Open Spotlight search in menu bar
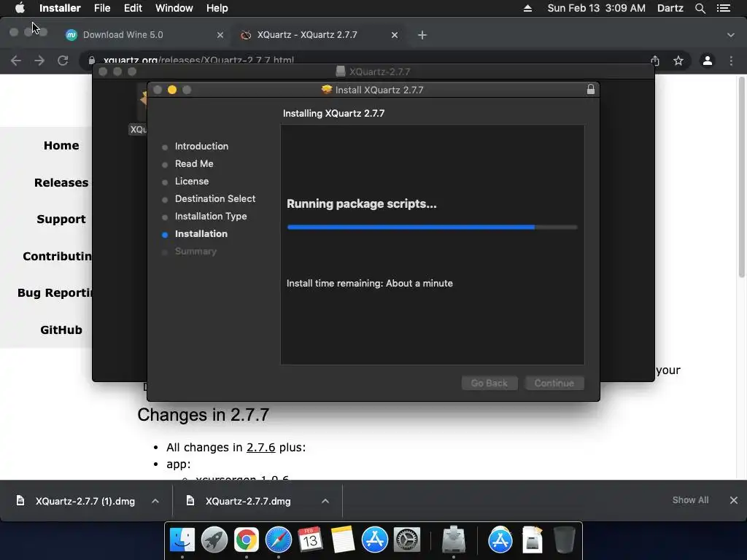Viewport: 747px width, 560px height. (x=700, y=8)
